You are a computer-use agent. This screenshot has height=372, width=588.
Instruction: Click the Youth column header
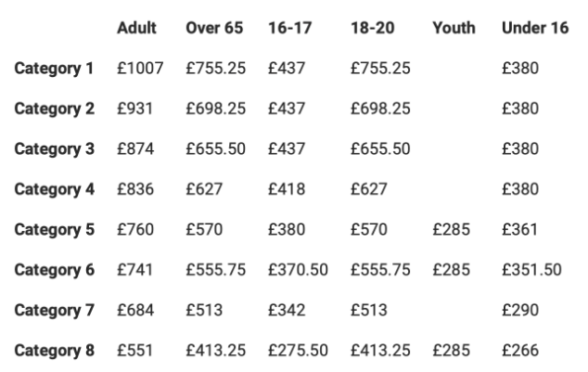tap(454, 28)
